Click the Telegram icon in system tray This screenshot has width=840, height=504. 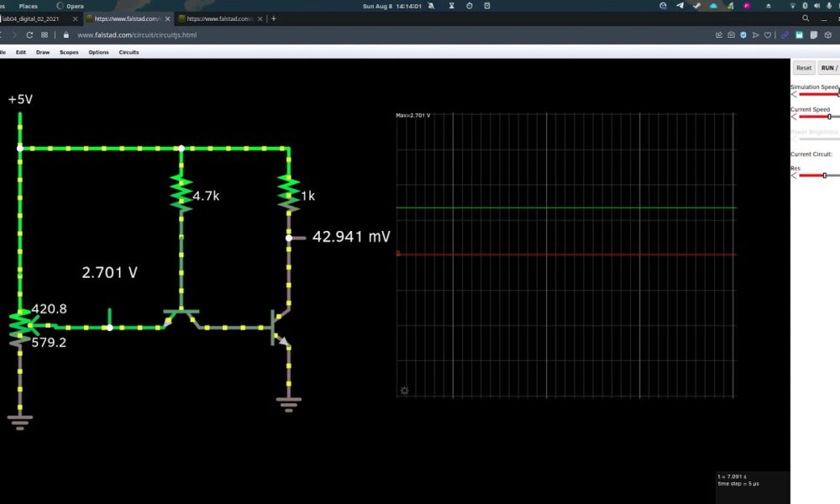click(680, 6)
